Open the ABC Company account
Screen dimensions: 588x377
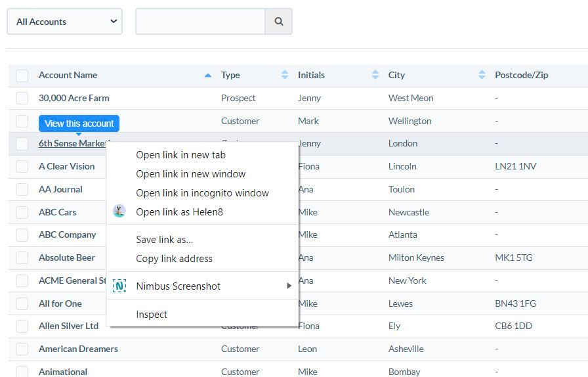pos(68,234)
